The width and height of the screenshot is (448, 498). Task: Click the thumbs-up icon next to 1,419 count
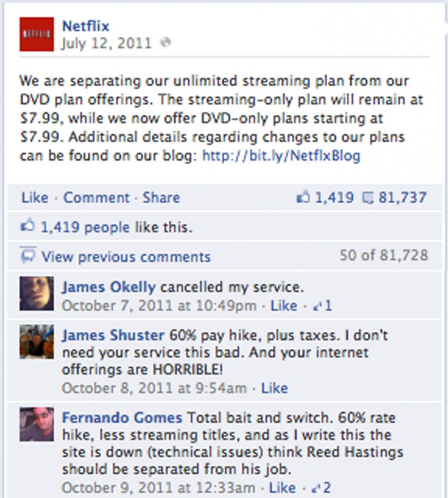tap(303, 197)
